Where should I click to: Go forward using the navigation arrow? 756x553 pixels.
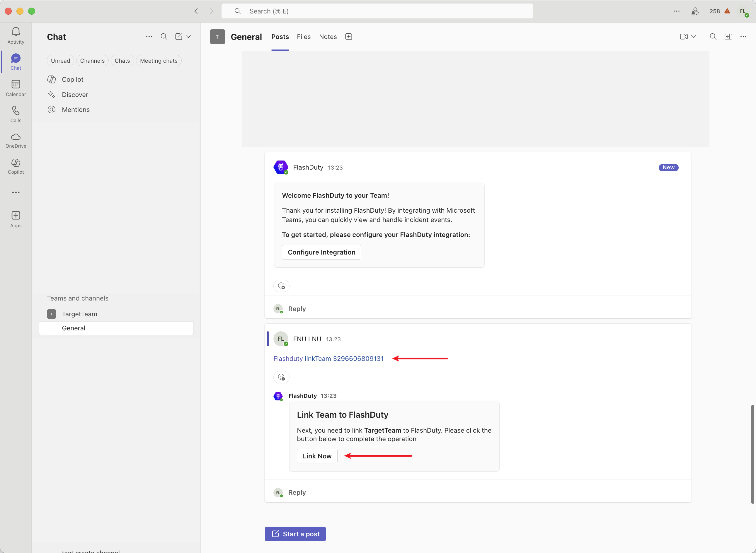pos(211,11)
